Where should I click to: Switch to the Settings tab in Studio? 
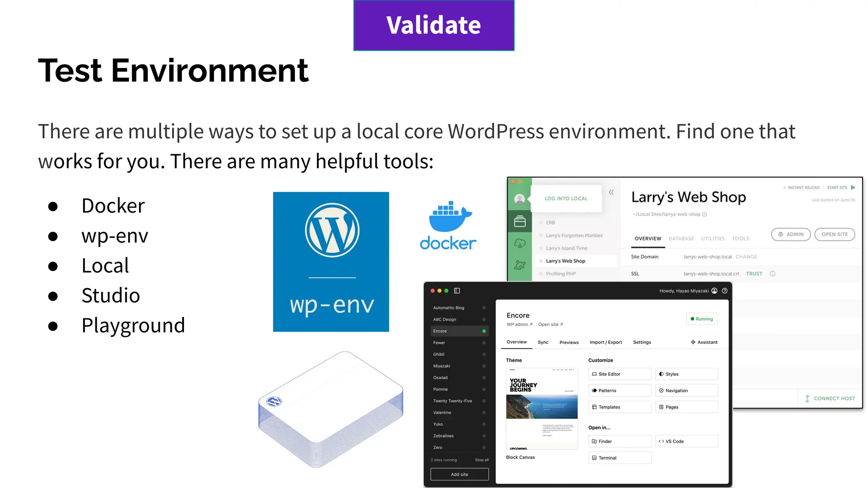(x=642, y=342)
